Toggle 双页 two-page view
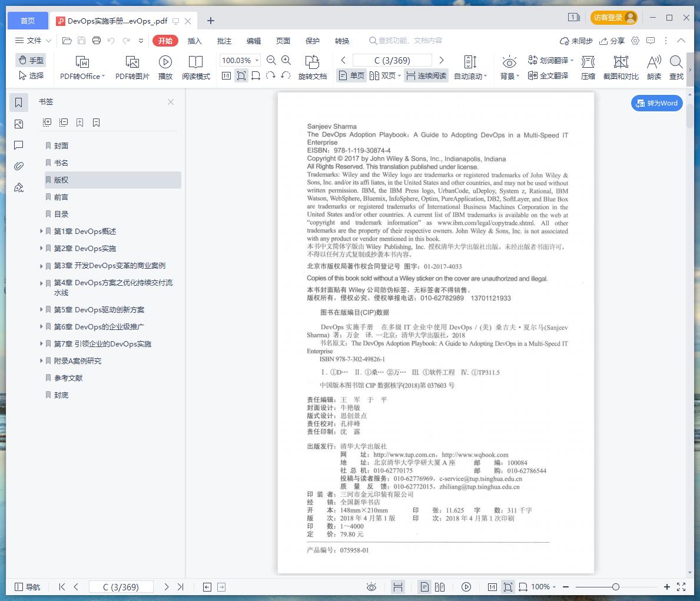This screenshot has height=601, width=700. pos(385,75)
